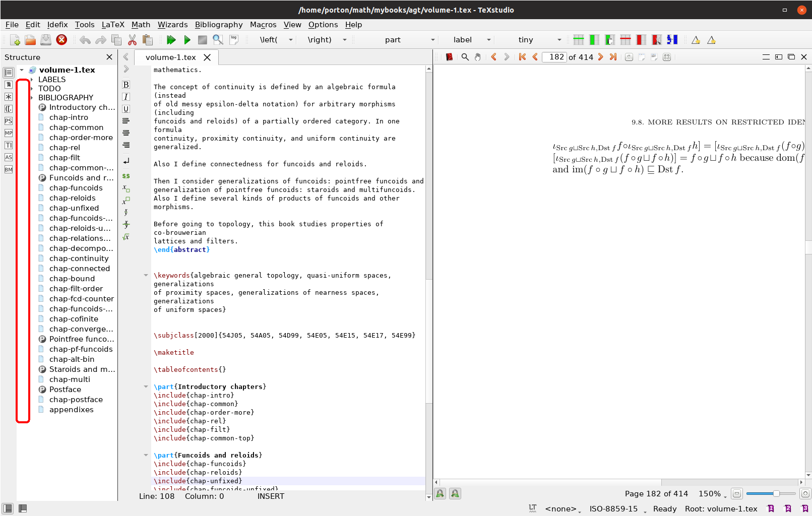This screenshot has width=812, height=516.
Task: Stop compilation using gray square icon
Action: [x=203, y=40]
